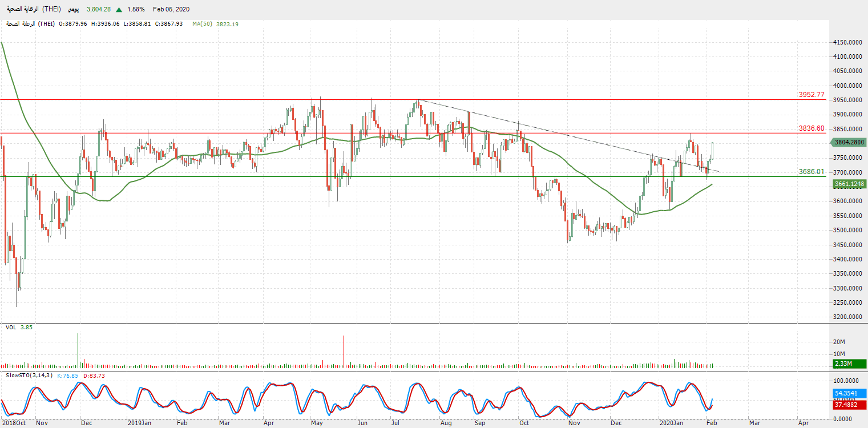Select the VOL indicator label
Viewport: 868px width, 428px height.
11,328
